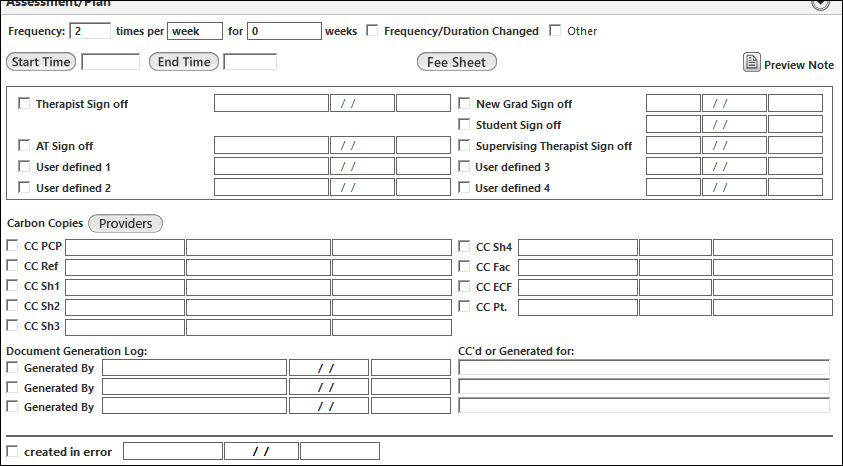Click the End Time button
Viewport: 843px width, 466px height.
[184, 62]
